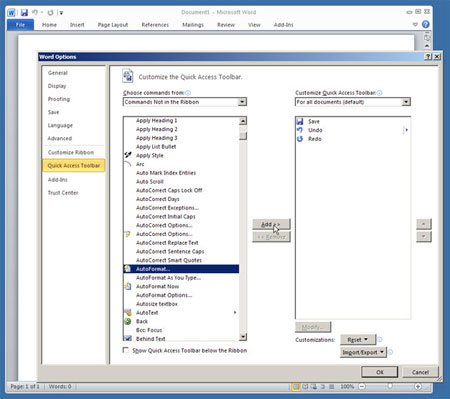Screen dimensions: 450x399
Task: Open the Page Layout ribbon tab
Action: tap(113, 25)
